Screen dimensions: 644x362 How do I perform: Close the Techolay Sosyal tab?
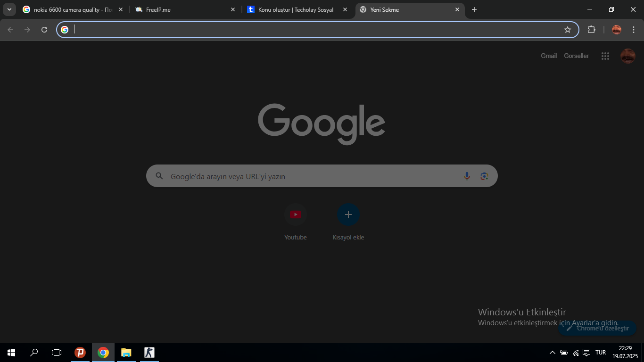tap(345, 9)
